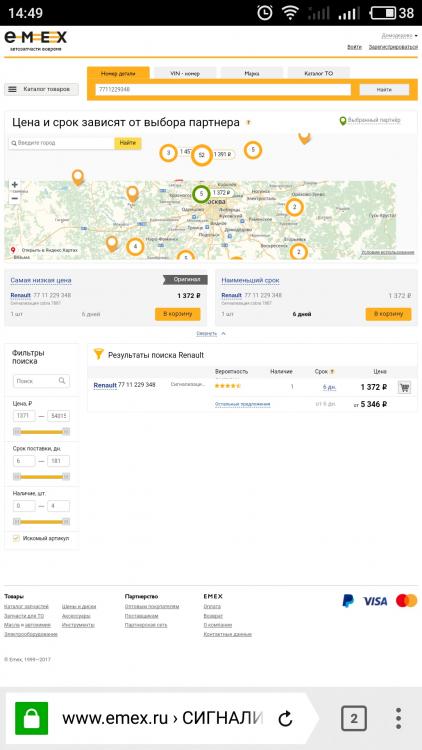Switch to the VIN-номер tab

click(x=185, y=73)
